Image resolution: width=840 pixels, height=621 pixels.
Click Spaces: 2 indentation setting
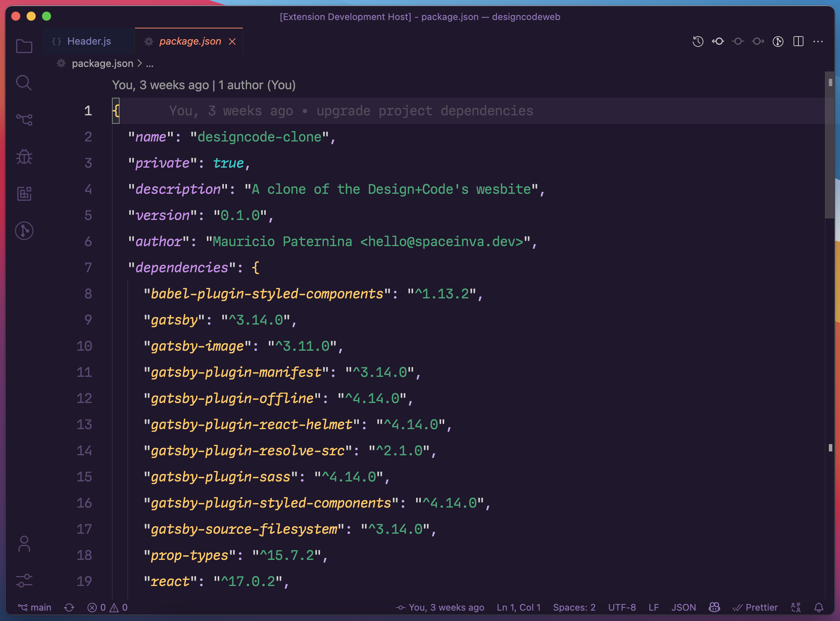coord(574,607)
